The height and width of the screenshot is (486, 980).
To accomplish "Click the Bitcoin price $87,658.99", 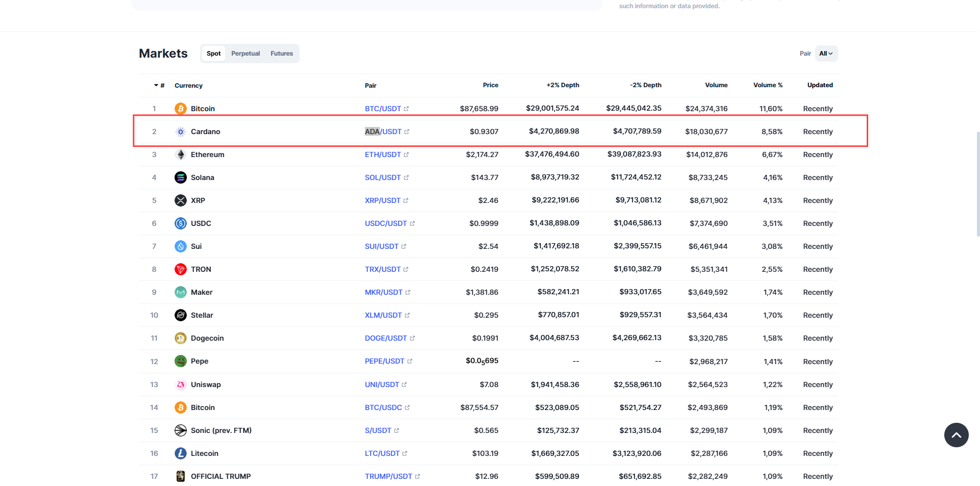I will point(479,109).
